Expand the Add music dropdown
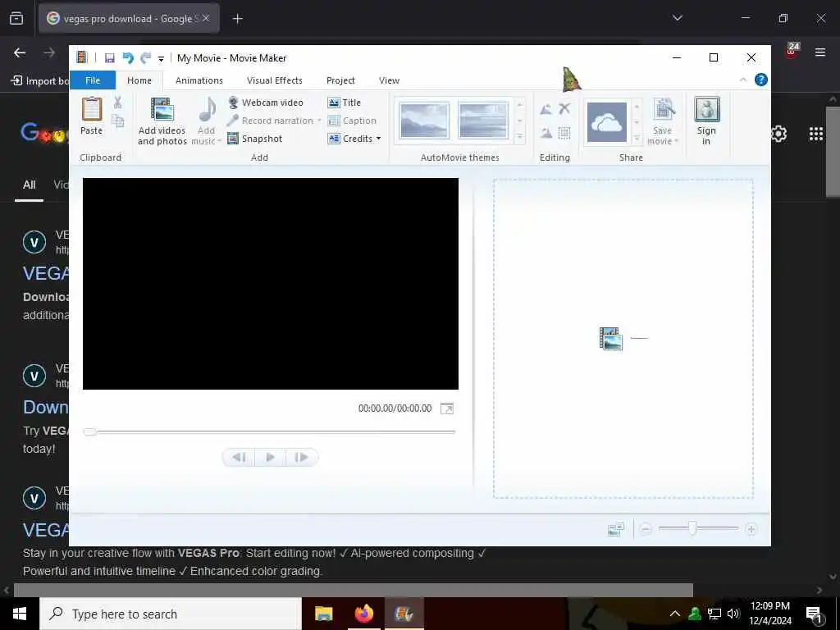Viewport: 840px width, 630px height. point(220,141)
